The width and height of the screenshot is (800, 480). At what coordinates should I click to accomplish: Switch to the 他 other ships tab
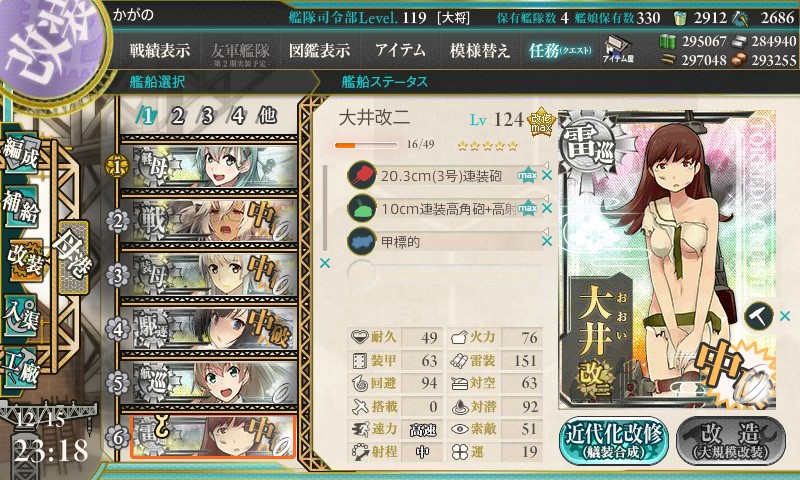(267, 116)
